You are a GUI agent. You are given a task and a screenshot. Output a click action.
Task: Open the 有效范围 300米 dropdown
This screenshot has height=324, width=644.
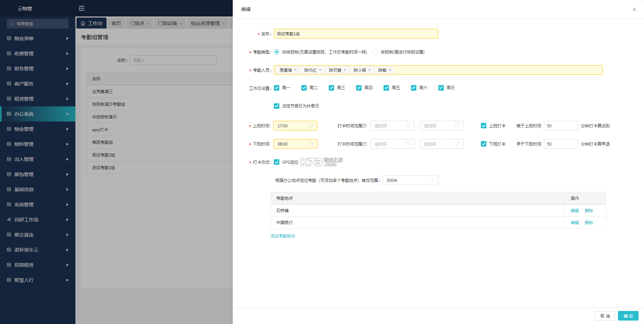410,180
